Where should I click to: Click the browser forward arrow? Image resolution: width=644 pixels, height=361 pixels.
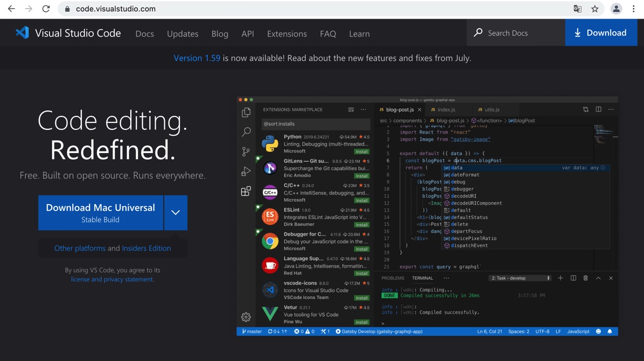click(x=29, y=9)
